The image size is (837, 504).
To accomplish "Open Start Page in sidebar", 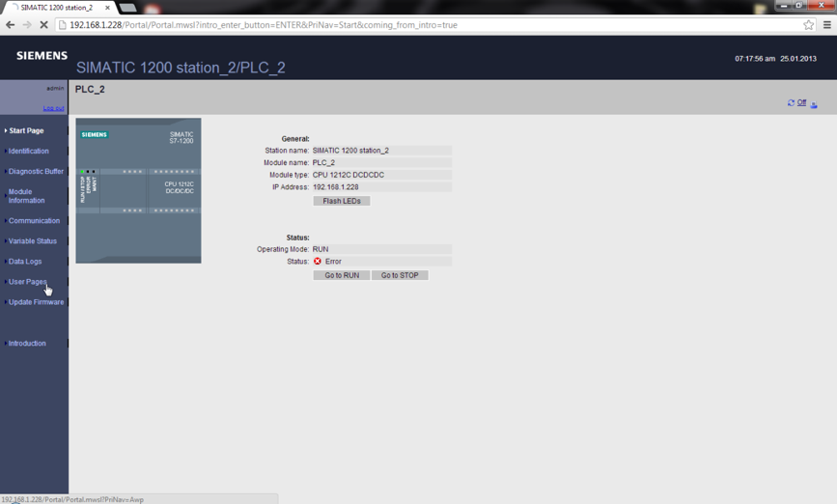I will [26, 130].
